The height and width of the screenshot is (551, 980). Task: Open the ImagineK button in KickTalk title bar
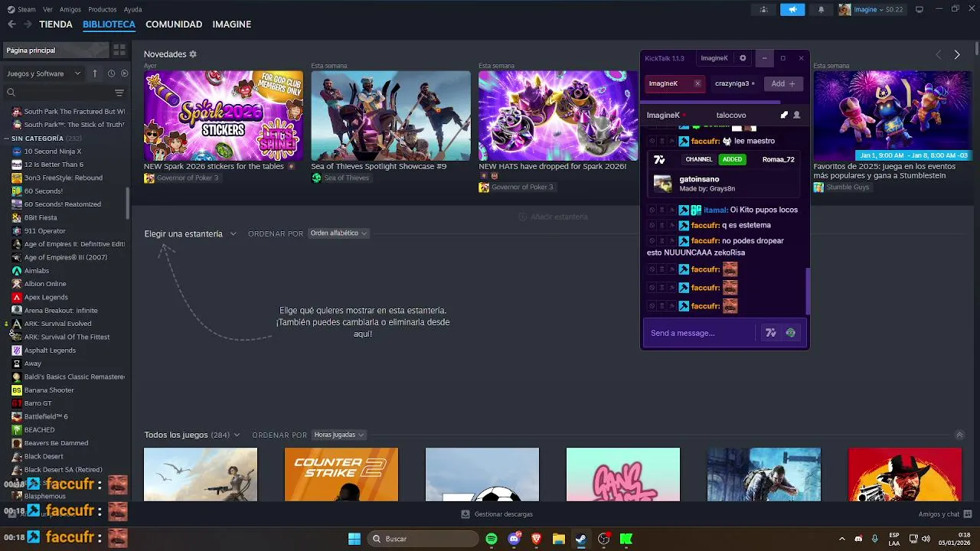714,58
